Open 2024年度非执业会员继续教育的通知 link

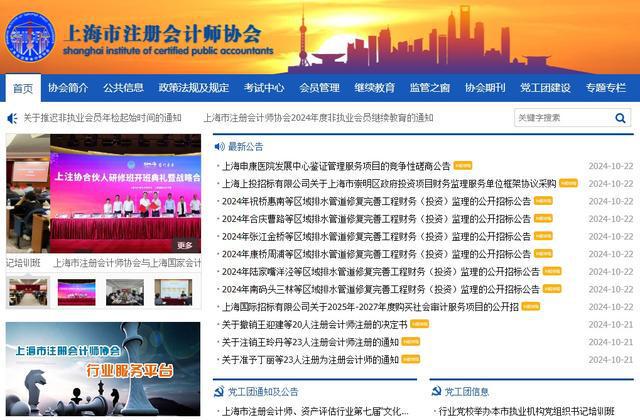(318, 118)
